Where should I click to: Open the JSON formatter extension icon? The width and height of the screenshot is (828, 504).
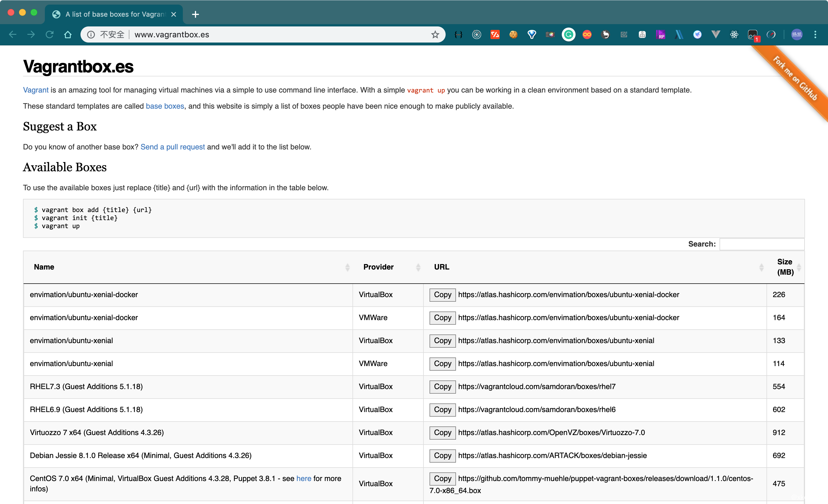point(458,34)
